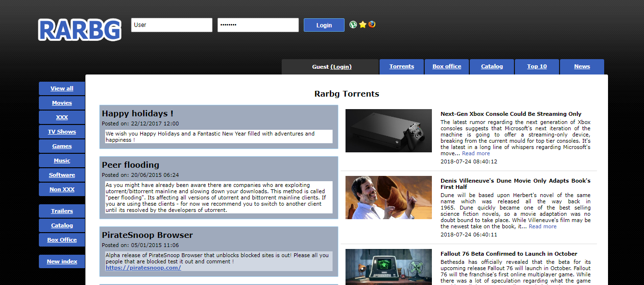The width and height of the screenshot is (644, 285).
Task: Click the timestamp '2018-07-24 06:40:11'
Action: [469, 235]
